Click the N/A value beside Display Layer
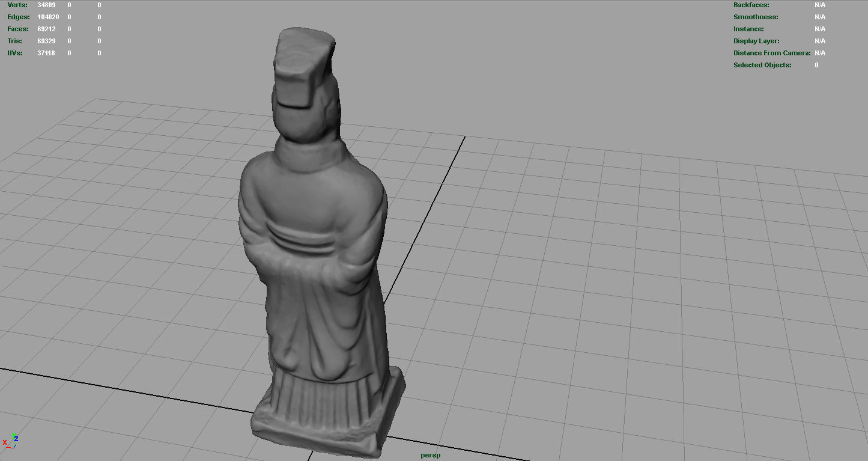 tap(820, 41)
